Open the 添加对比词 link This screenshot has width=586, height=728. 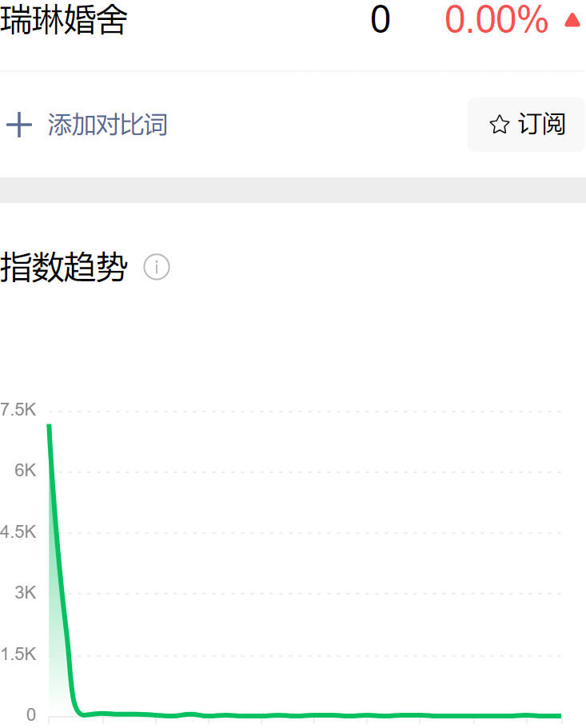[107, 125]
